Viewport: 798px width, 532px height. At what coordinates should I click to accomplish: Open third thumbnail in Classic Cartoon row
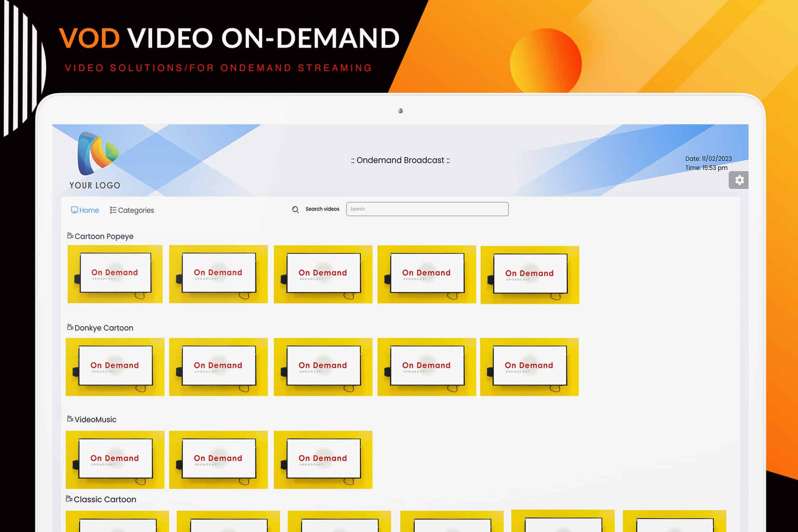click(339, 521)
